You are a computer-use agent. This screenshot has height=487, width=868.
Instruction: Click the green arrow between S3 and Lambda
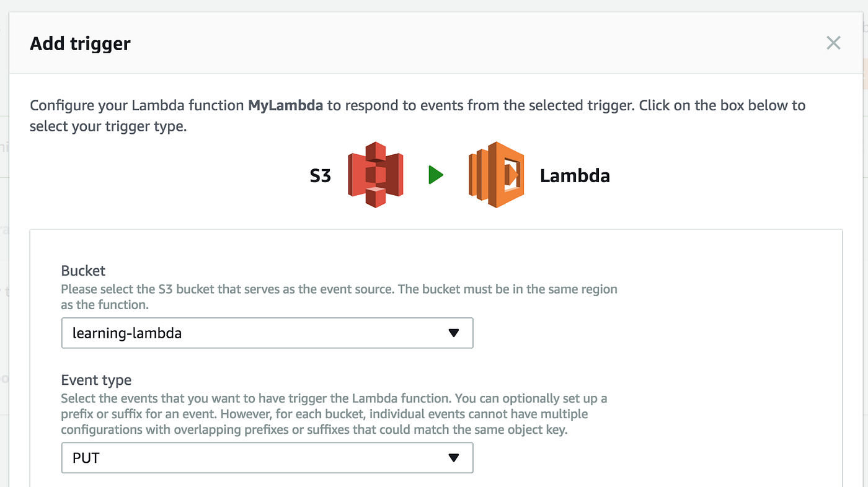click(436, 175)
